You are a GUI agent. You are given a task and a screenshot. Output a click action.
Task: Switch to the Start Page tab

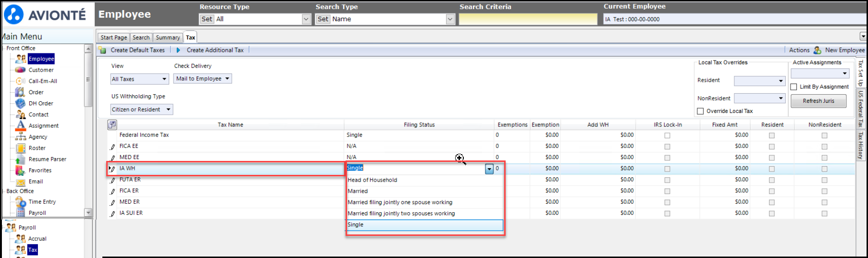(114, 37)
